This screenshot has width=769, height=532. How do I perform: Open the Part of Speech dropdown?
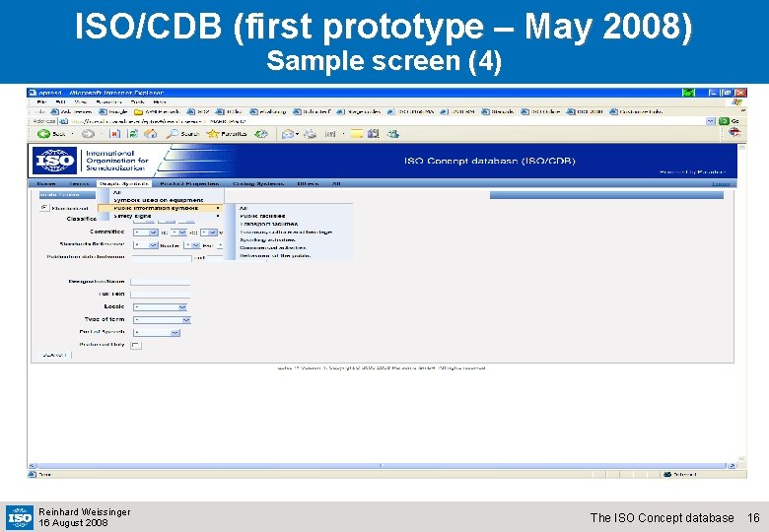(157, 333)
